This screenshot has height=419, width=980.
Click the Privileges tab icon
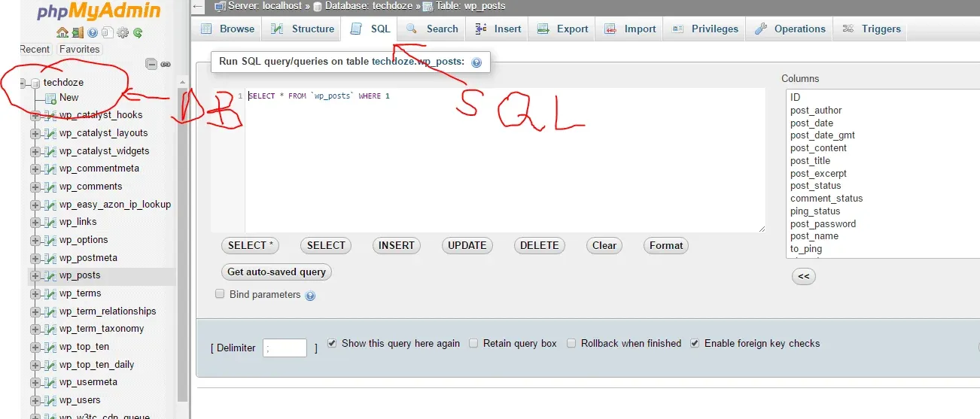tap(677, 29)
